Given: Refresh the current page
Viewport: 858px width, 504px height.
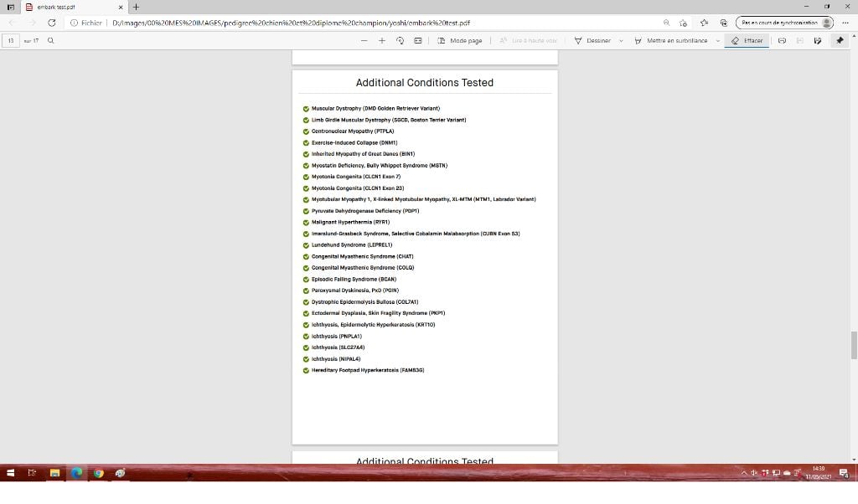Looking at the screenshot, I should 52,23.
